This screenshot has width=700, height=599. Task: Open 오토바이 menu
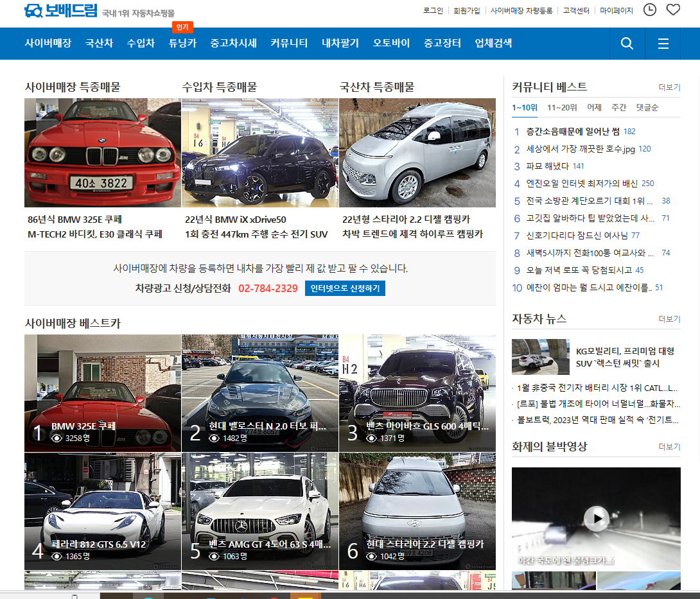(x=391, y=43)
